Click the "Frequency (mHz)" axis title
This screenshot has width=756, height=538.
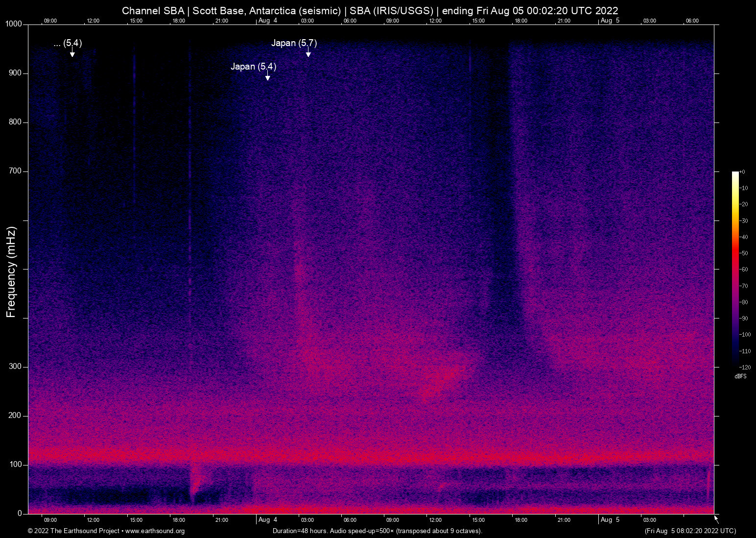11,272
